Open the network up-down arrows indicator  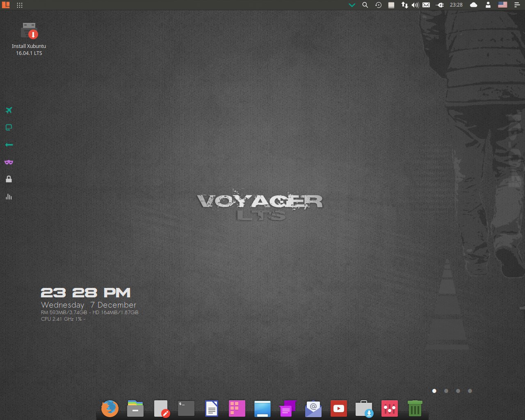(x=405, y=5)
